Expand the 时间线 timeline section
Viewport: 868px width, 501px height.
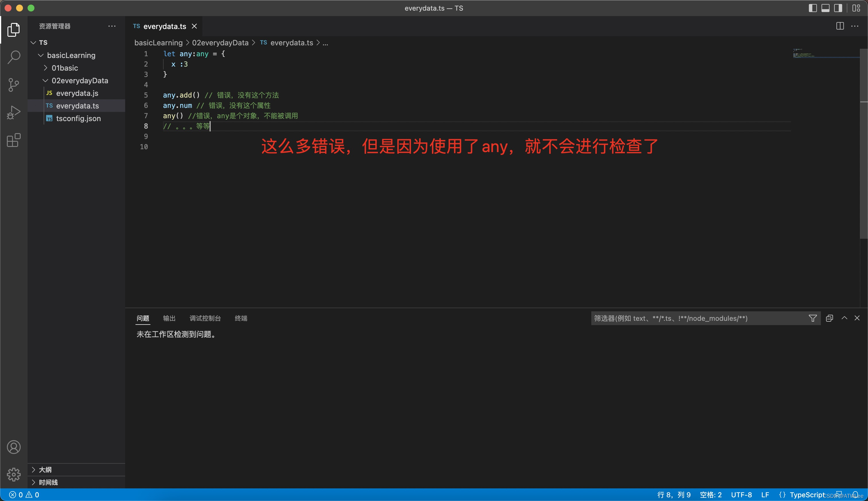[76, 482]
